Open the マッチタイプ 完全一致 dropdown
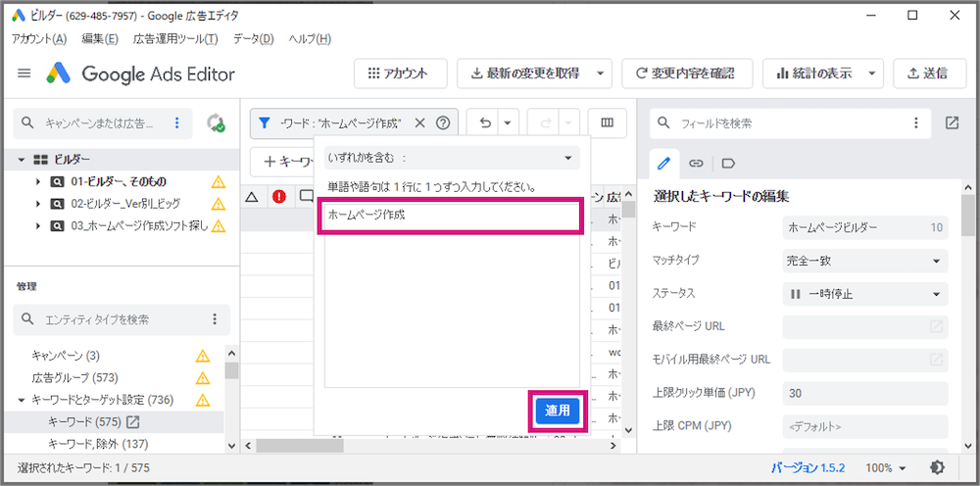 coord(865,261)
